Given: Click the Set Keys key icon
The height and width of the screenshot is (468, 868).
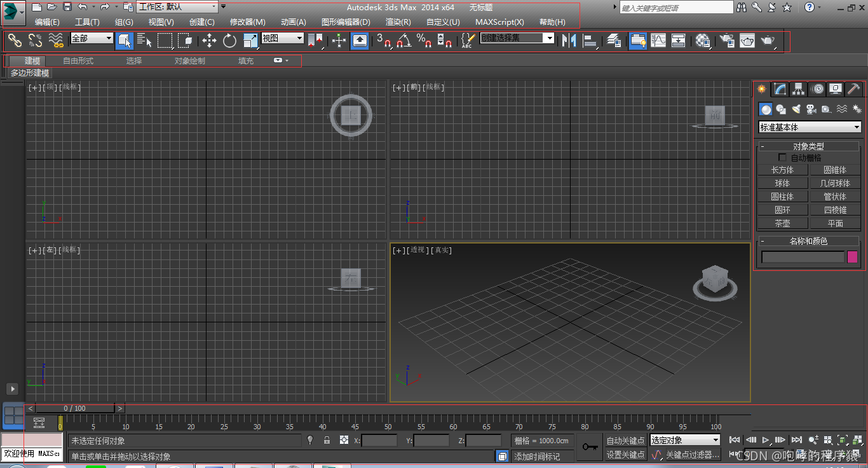Looking at the screenshot, I should point(589,448).
